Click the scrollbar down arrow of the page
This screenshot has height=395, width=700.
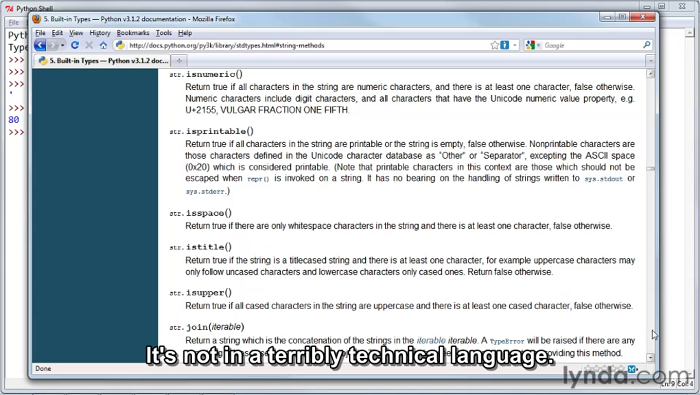tap(650, 358)
